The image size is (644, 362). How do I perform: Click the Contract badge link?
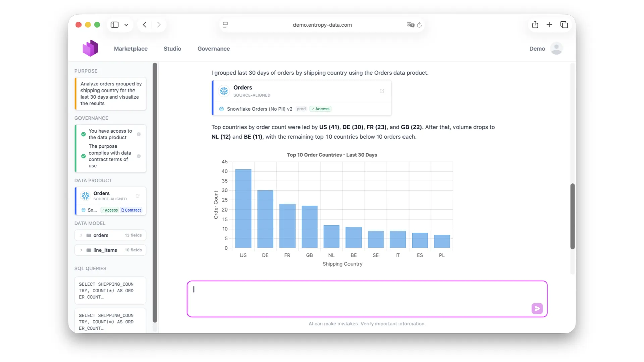(131, 210)
